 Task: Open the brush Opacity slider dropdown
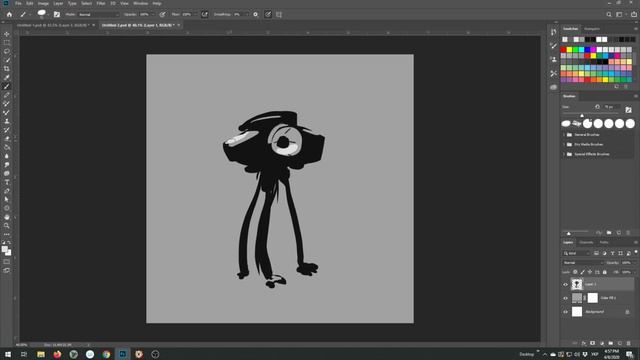tap(153, 14)
